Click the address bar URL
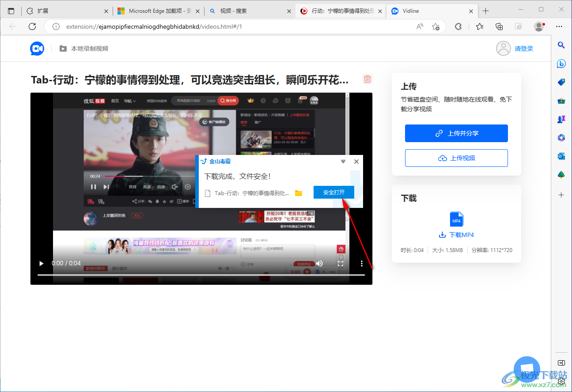Image resolution: width=572 pixels, height=392 pixels. click(154, 26)
